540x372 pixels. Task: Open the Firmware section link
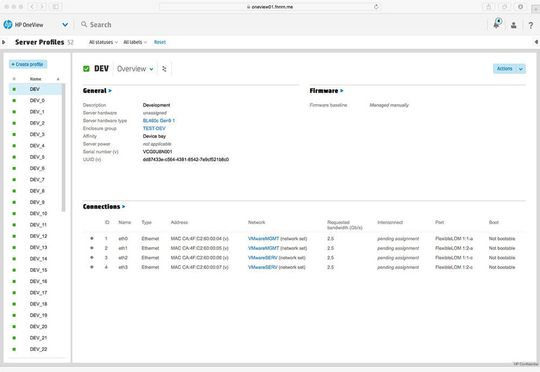tap(326, 91)
